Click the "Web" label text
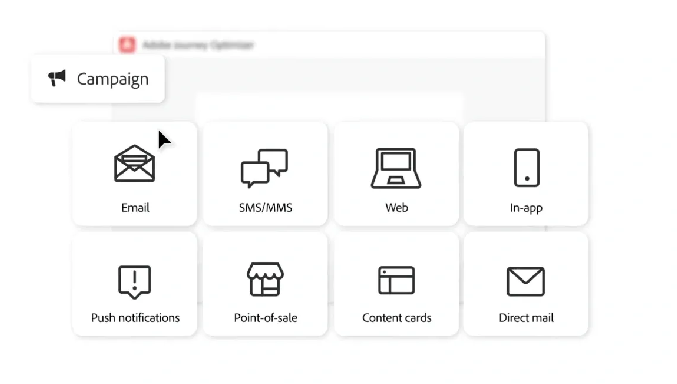 [x=396, y=208]
